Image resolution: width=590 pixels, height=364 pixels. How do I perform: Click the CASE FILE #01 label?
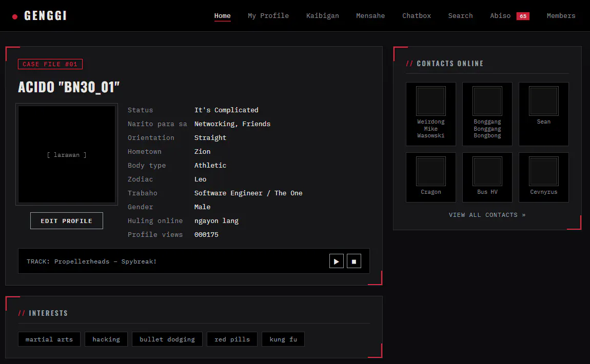50,64
